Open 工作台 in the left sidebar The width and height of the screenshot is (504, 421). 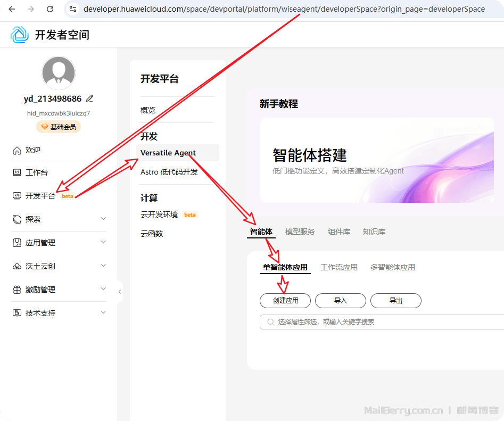click(x=36, y=172)
